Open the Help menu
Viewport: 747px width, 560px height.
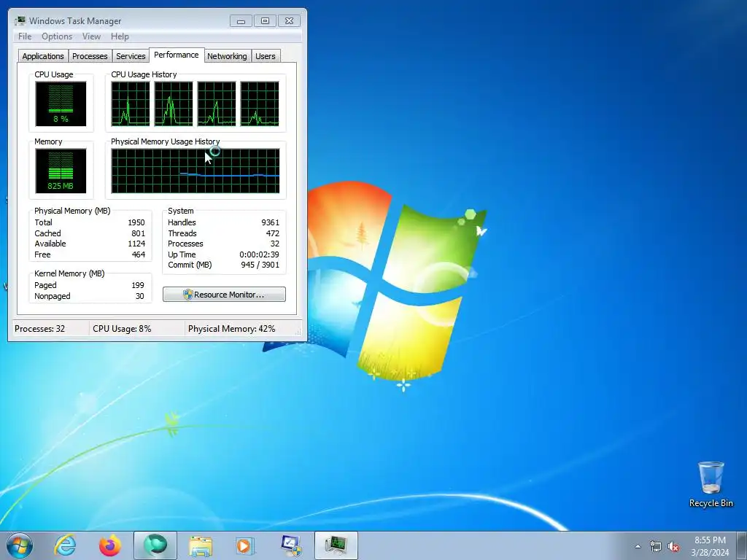point(120,36)
